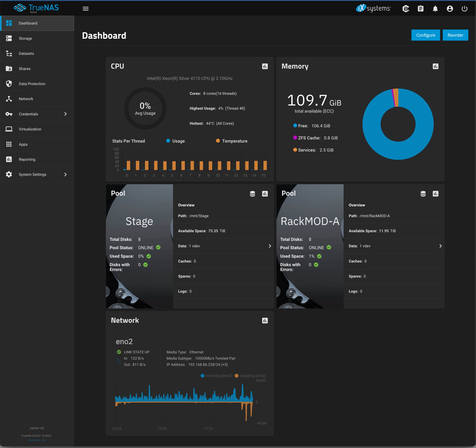Open Memory reporting via the chart icon
The width and height of the screenshot is (476, 448).
coord(435,66)
